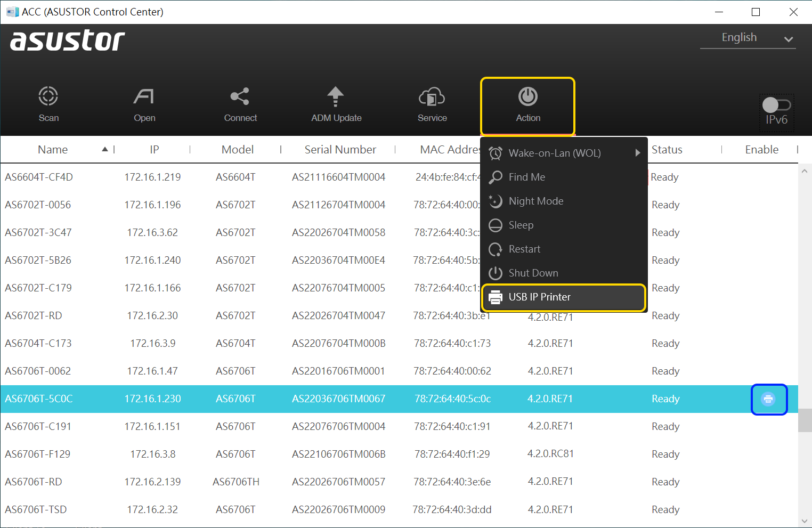Select the AS6706T-RD device name
This screenshot has height=528, width=812.
pyautogui.click(x=34, y=482)
